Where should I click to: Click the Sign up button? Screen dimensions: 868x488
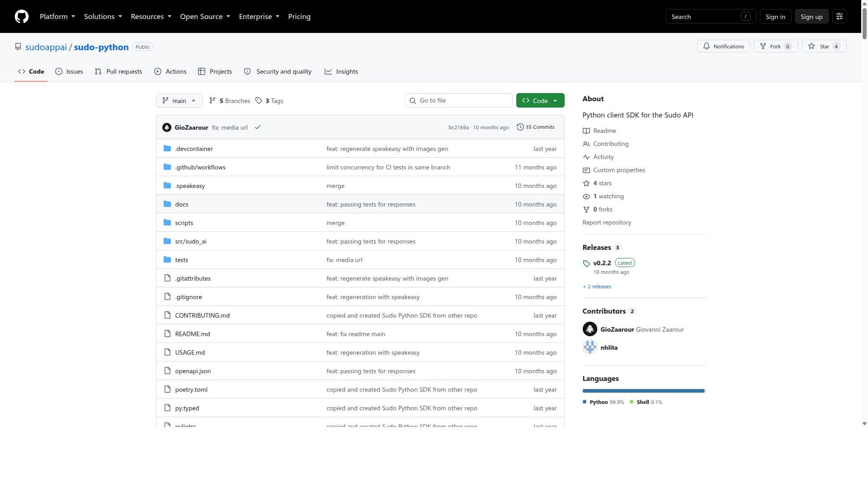[x=811, y=17]
